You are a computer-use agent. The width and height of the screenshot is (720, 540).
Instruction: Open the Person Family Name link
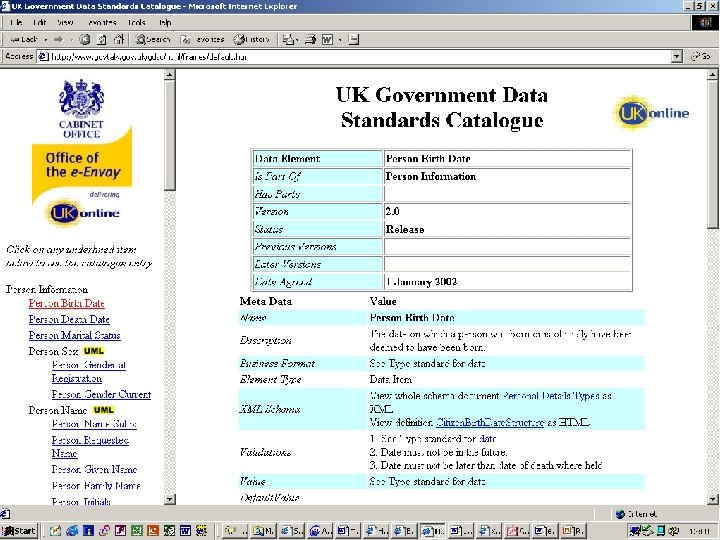coord(96,485)
